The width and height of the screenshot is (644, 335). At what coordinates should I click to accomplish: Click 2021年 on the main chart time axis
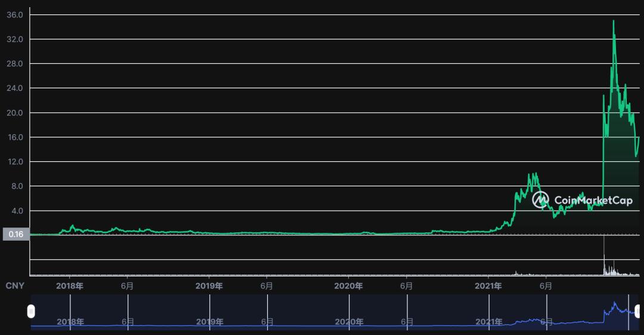coord(488,285)
